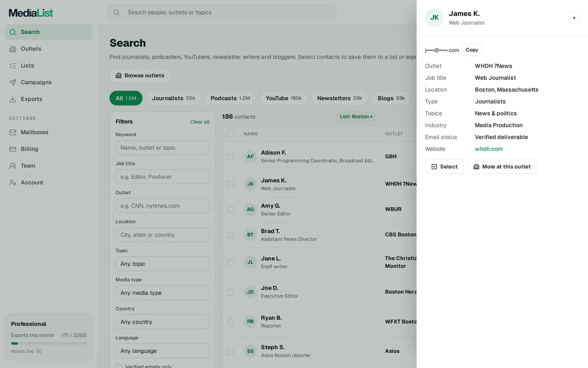Image resolution: width=588 pixels, height=368 pixels.
Task: Click the Name column header
Action: 251,134
